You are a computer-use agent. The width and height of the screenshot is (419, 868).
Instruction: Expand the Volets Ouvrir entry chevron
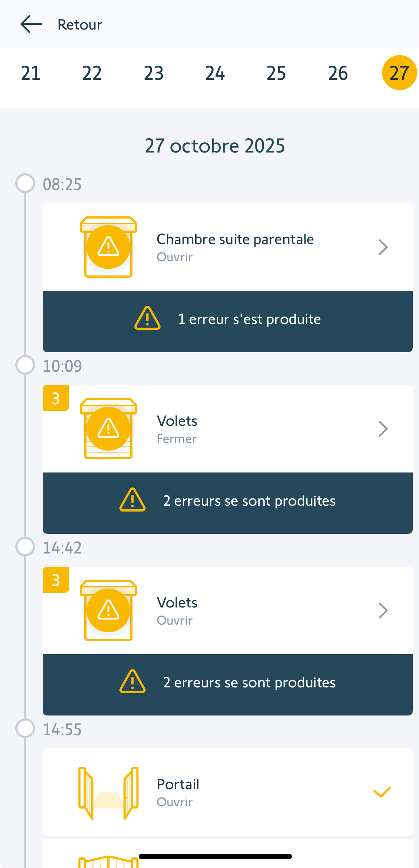(383, 610)
